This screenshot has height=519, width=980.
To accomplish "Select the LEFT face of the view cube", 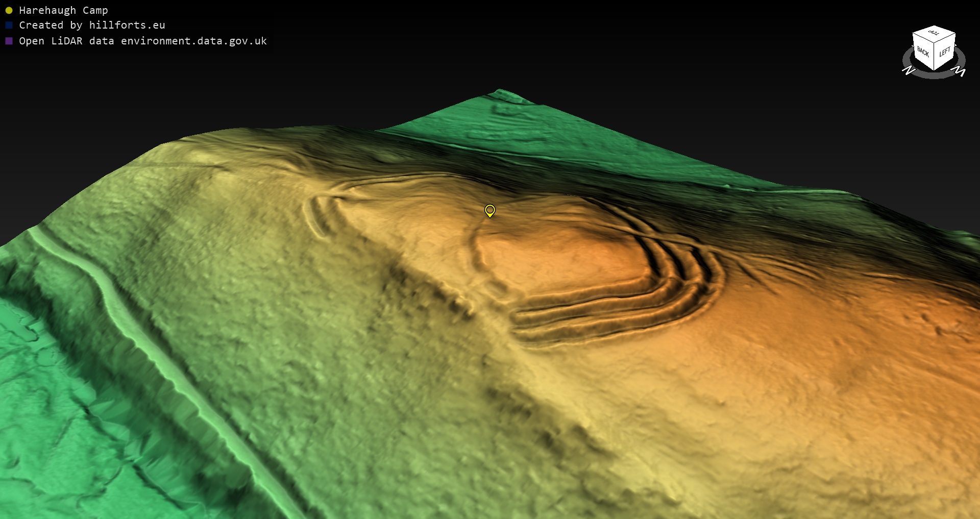I will click(x=945, y=52).
